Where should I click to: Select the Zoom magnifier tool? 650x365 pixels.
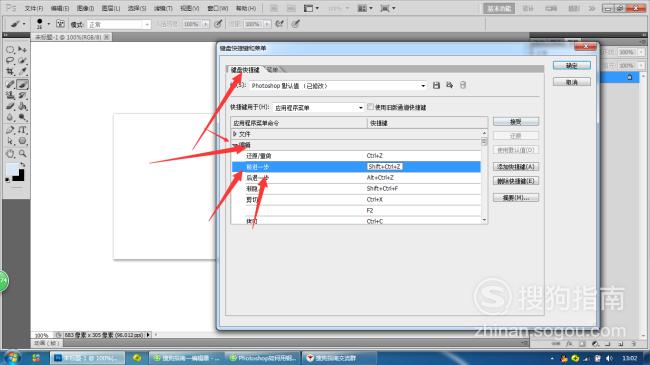(22, 153)
